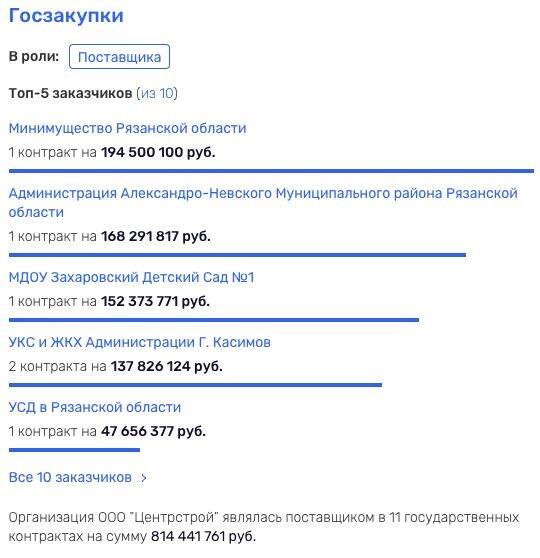This screenshot has width=540, height=558.
Task: Open the УСД в Рязанской области link
Action: click(95, 407)
